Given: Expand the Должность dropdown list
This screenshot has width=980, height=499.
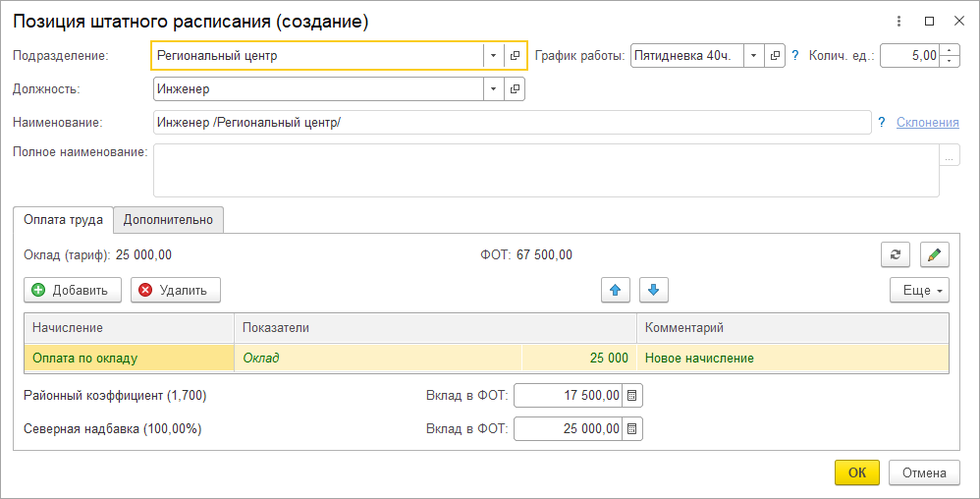Looking at the screenshot, I should pos(493,89).
